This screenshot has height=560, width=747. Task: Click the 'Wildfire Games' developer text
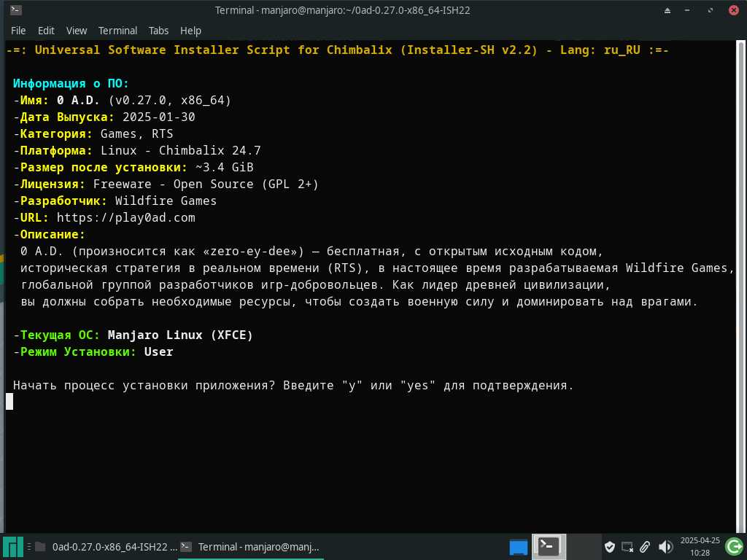tap(166, 201)
